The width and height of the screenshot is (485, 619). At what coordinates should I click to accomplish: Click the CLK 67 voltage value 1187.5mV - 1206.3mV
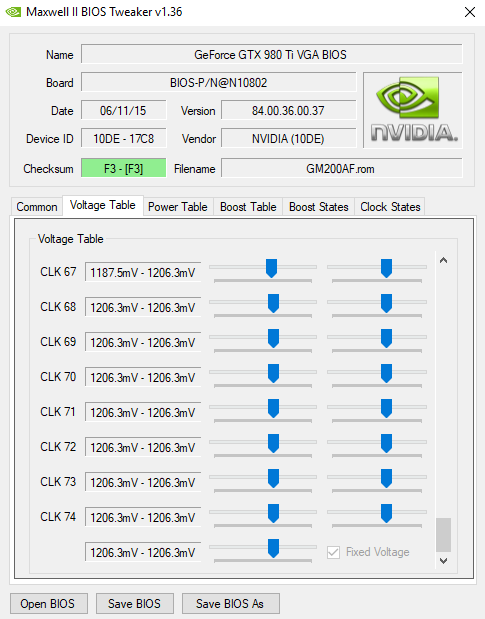pyautogui.click(x=143, y=272)
